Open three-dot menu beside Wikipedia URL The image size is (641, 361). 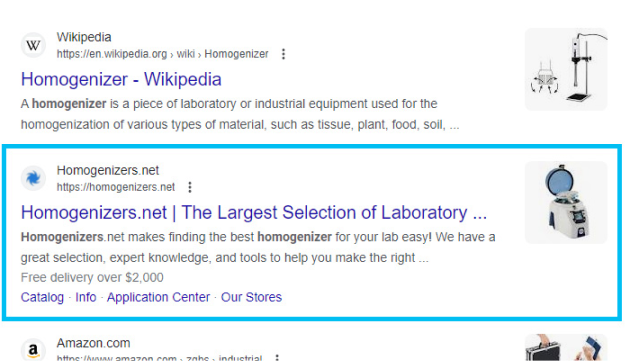[x=283, y=54]
